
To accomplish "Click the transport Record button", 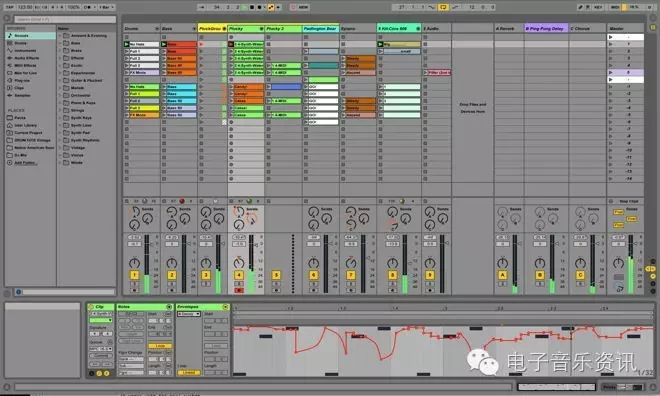I will (x=259, y=7).
